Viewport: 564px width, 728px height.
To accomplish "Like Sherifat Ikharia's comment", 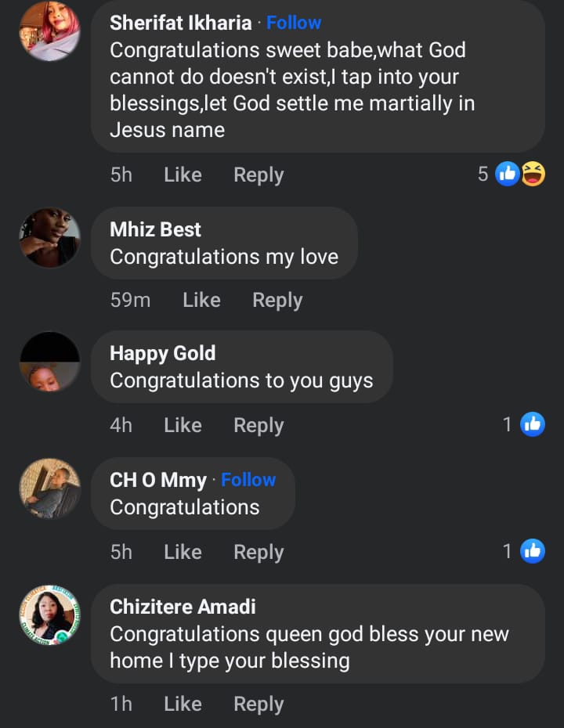I will 183,175.
